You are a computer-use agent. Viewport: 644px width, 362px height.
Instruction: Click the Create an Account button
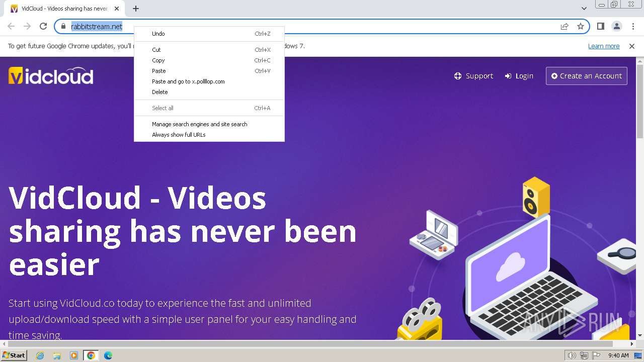coord(587,76)
